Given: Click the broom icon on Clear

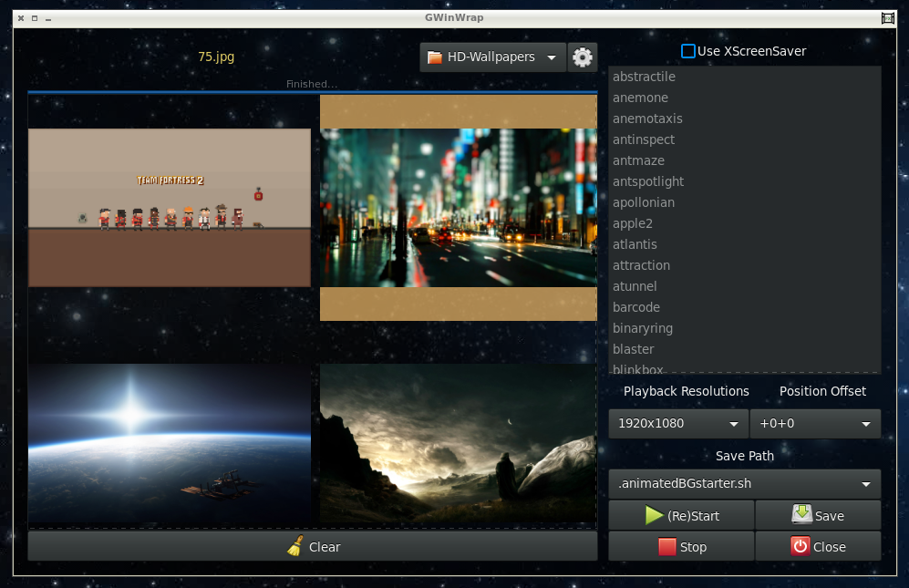Looking at the screenshot, I should click(x=295, y=546).
